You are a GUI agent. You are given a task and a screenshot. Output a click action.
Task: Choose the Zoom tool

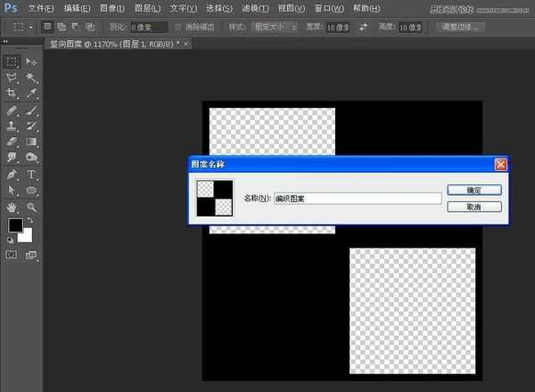[31, 207]
